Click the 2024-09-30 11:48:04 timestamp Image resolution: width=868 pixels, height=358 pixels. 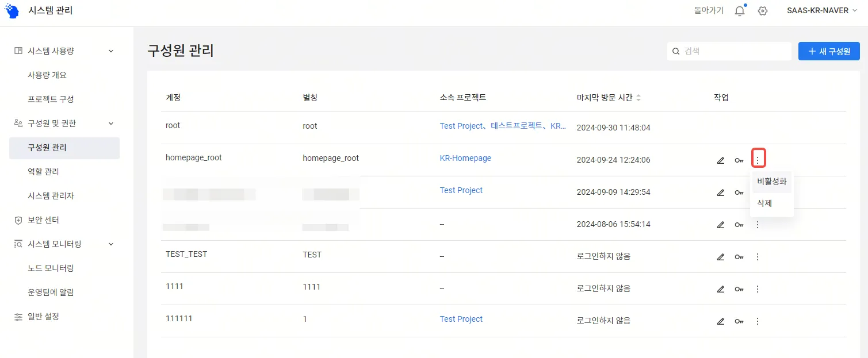coord(614,128)
